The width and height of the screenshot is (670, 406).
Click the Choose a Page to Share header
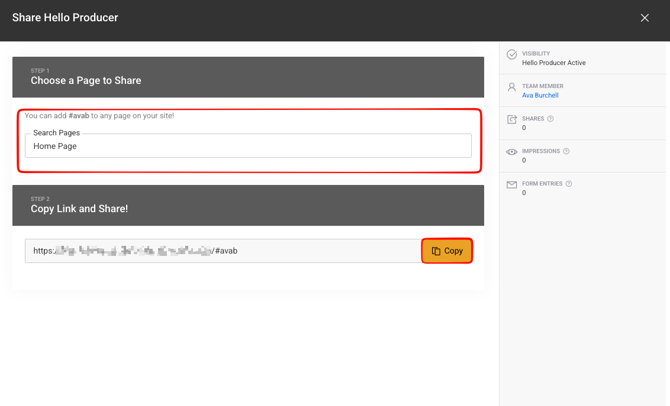[86, 80]
